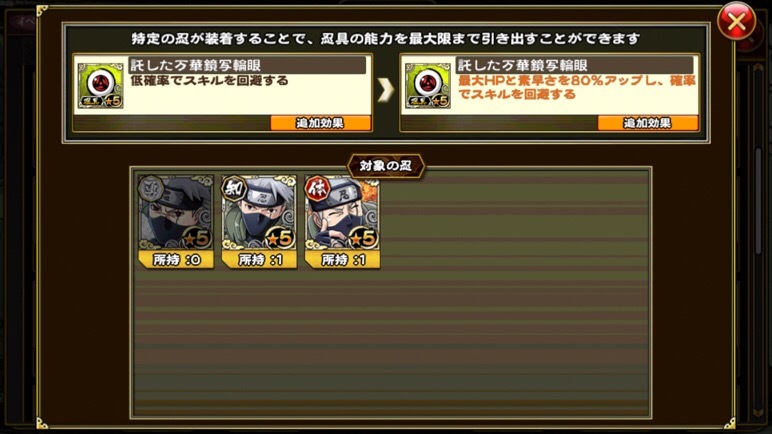Select greyed-out Kakashi card with 所持:0
772x434 pixels.
176,221
